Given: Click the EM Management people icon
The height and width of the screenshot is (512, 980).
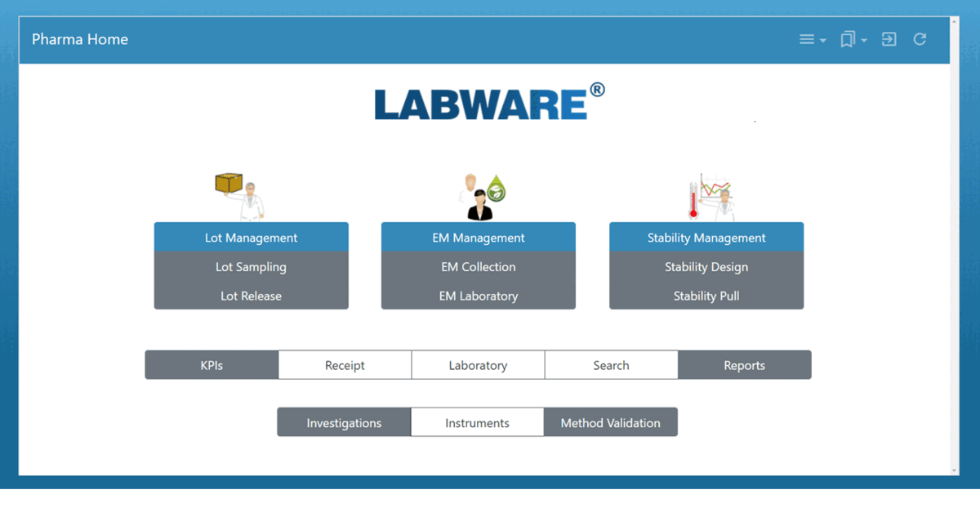Looking at the screenshot, I should [x=482, y=197].
